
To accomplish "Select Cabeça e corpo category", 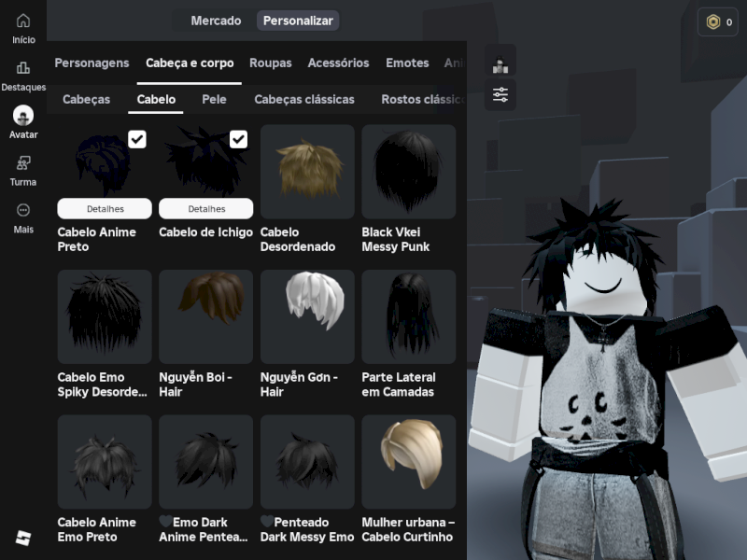I will pyautogui.click(x=190, y=63).
